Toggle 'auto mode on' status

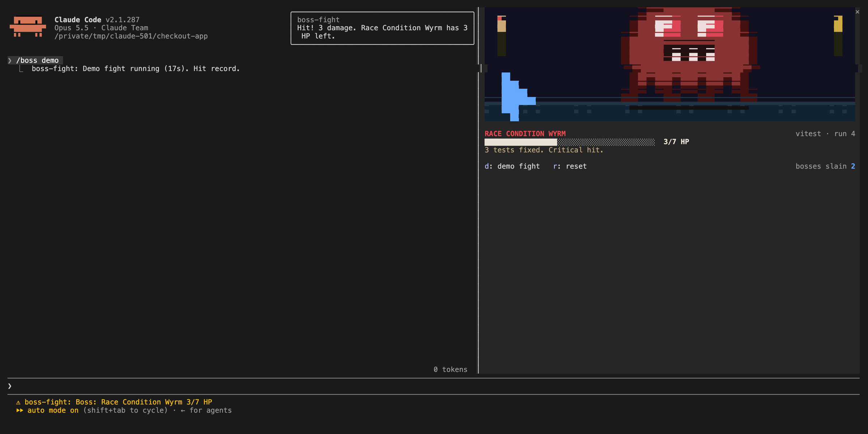(53, 410)
